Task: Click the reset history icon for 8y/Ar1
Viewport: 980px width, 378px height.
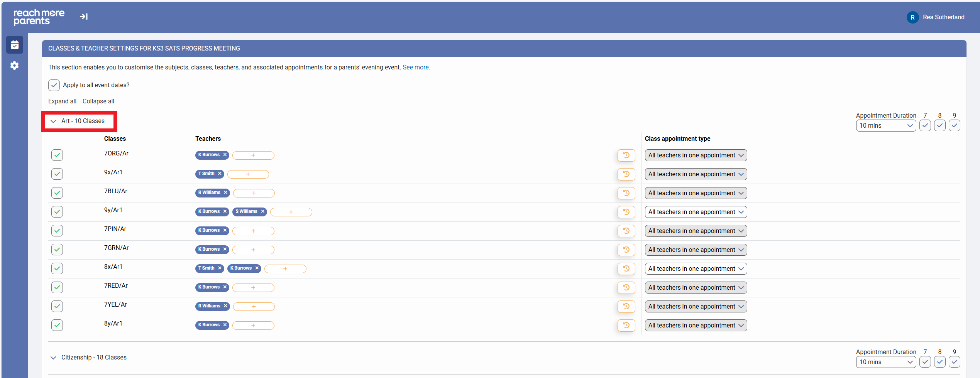Action: point(626,326)
